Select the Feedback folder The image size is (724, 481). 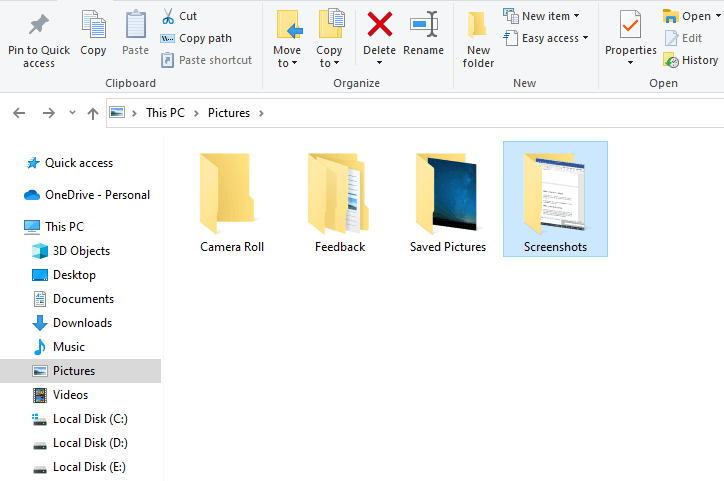[340, 202]
